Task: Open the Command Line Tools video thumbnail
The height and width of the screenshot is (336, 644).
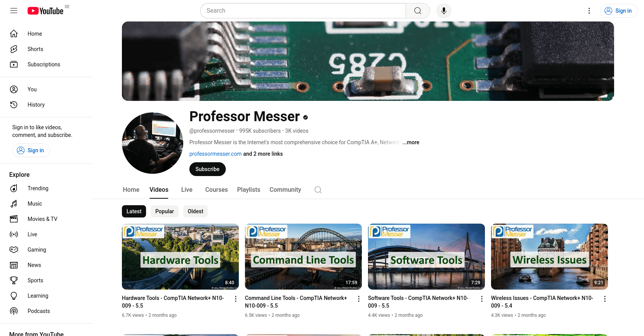Action: click(x=303, y=256)
